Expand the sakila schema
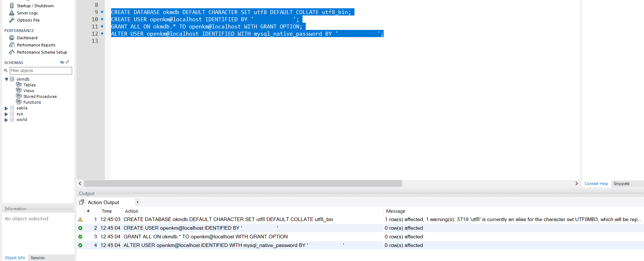The image size is (644, 261). (x=6, y=108)
